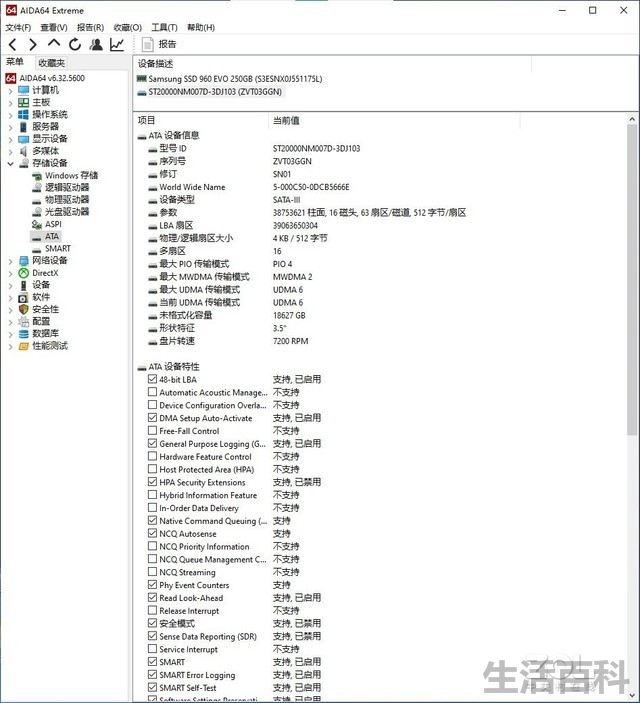Viewport: 640px width, 703px height.
Task: Select the SMART item under 存储设备
Action: 58,248
